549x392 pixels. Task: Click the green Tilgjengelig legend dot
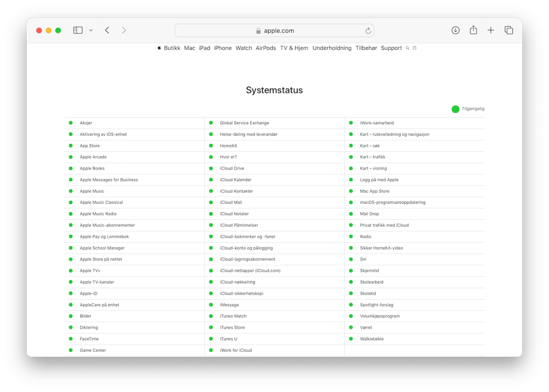[x=456, y=109]
